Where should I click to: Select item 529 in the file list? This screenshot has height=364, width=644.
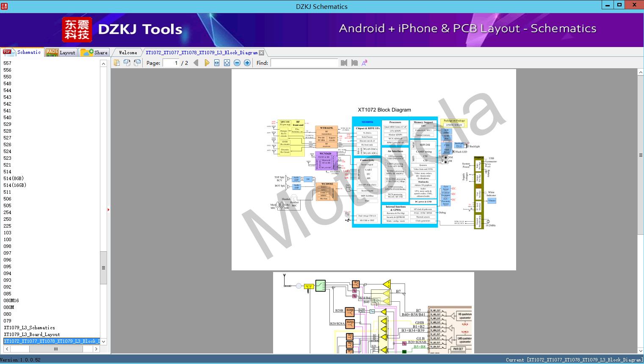point(8,124)
